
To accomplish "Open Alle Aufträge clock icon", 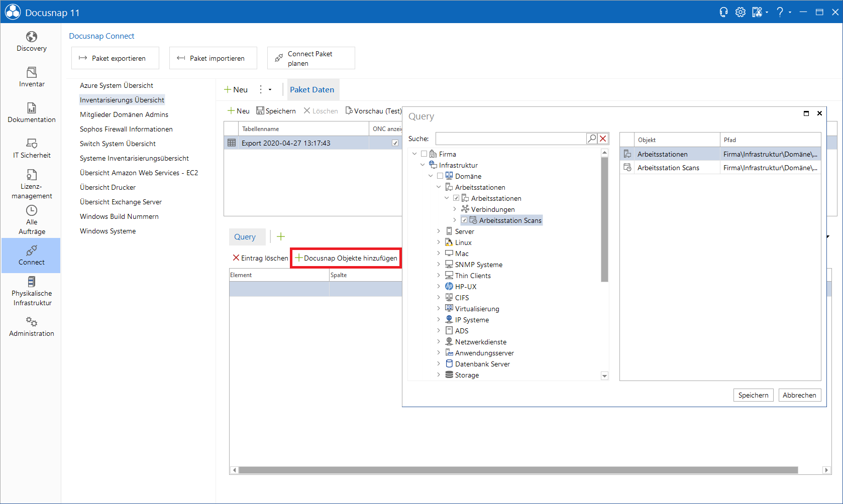I will click(x=31, y=210).
